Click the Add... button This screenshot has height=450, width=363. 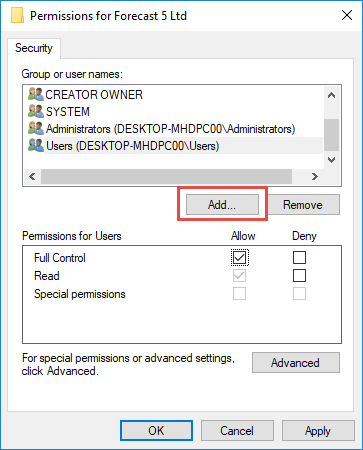pos(222,205)
